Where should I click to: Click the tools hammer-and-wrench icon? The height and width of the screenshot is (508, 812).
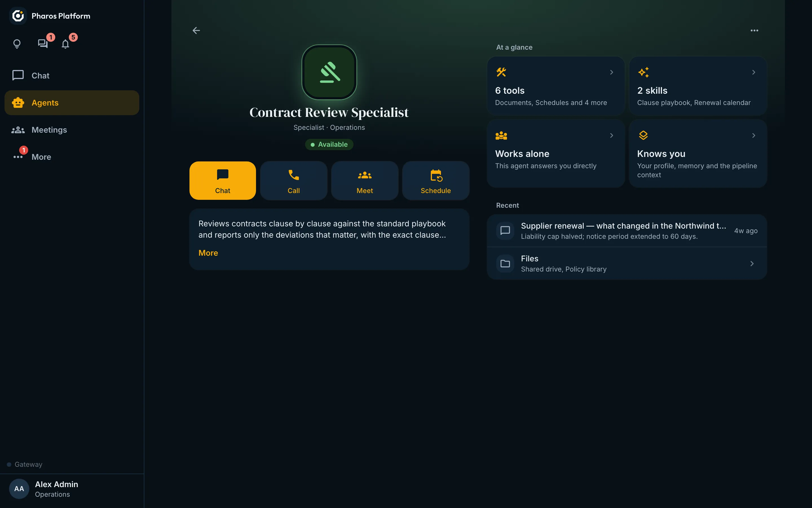[x=501, y=72]
